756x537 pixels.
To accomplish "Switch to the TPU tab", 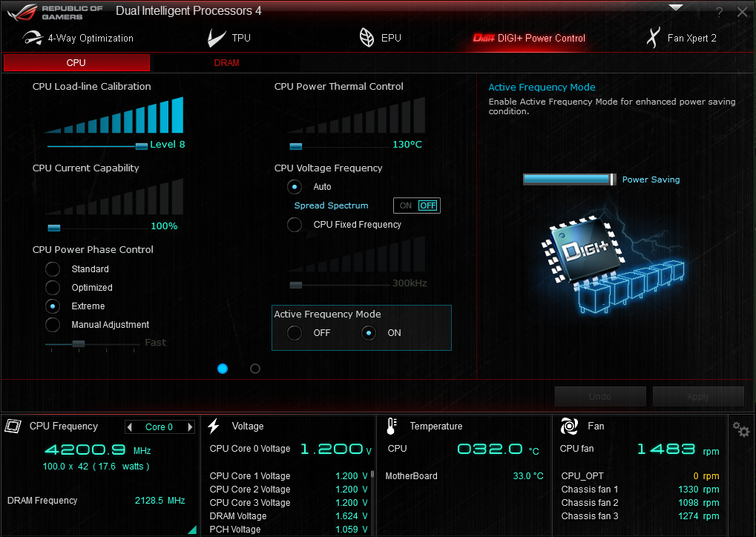I will pyautogui.click(x=229, y=38).
